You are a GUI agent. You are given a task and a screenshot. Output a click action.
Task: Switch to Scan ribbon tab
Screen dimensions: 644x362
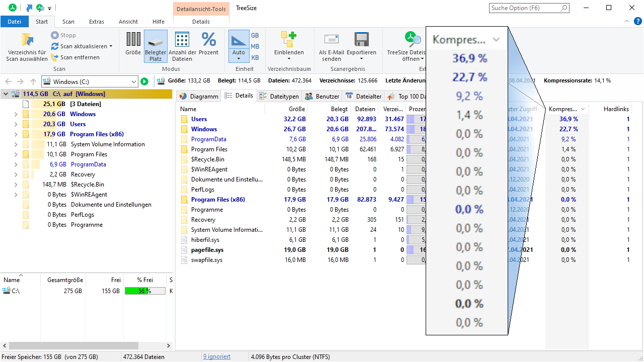click(x=68, y=22)
